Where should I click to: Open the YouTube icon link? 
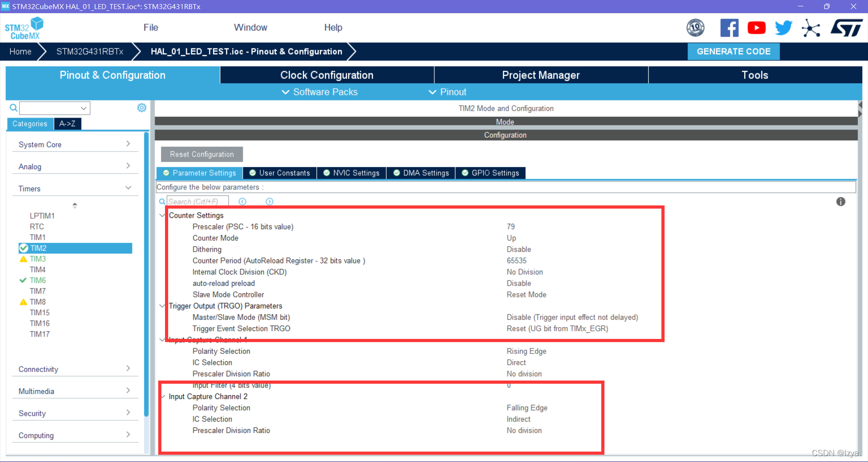point(756,28)
